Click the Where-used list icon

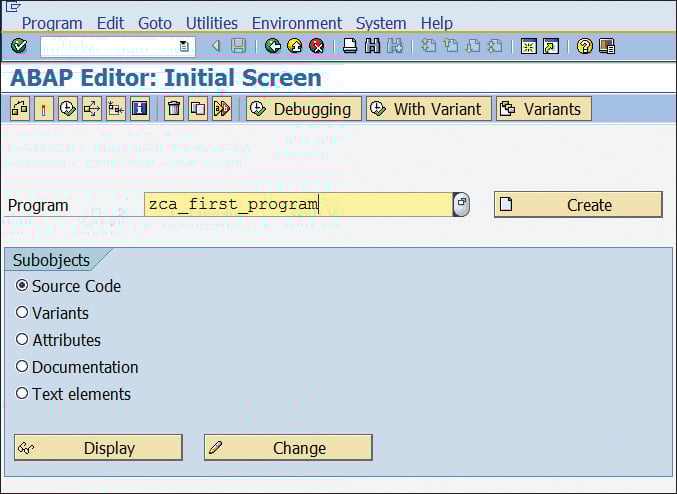coord(91,109)
